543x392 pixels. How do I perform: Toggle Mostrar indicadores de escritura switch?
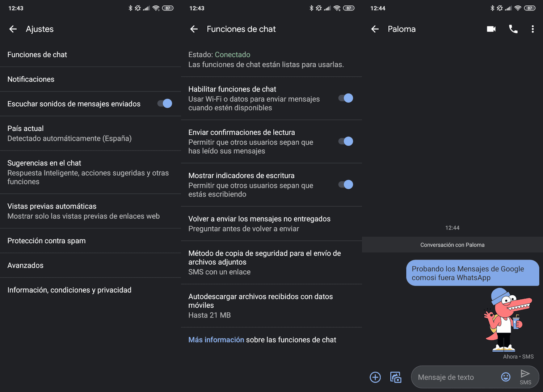tap(346, 185)
